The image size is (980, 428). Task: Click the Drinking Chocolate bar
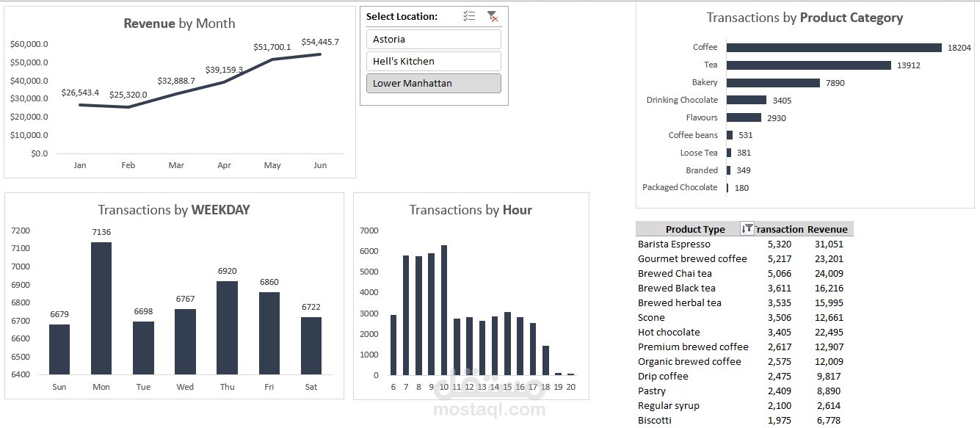point(747,100)
